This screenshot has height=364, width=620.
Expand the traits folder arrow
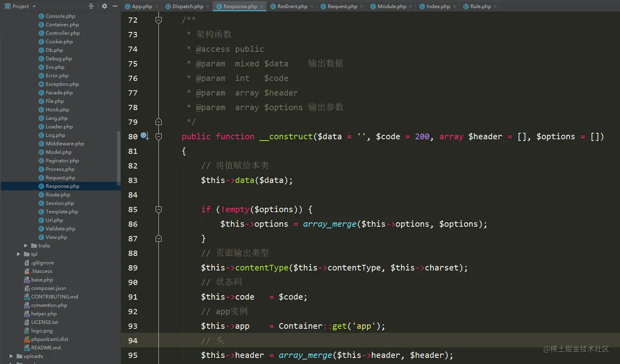pyautogui.click(x=26, y=246)
